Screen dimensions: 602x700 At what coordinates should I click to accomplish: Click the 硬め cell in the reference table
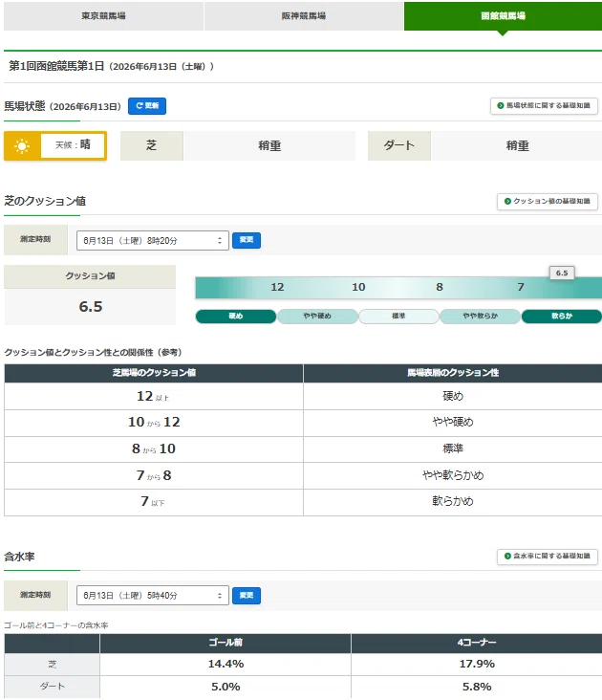point(453,397)
